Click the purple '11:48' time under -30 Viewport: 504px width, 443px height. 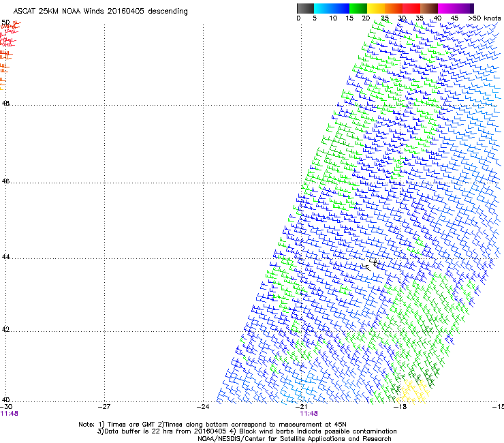pos(9,414)
